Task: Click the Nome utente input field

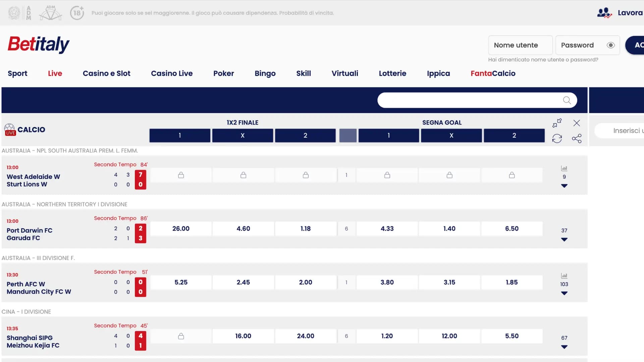Action: pyautogui.click(x=520, y=45)
